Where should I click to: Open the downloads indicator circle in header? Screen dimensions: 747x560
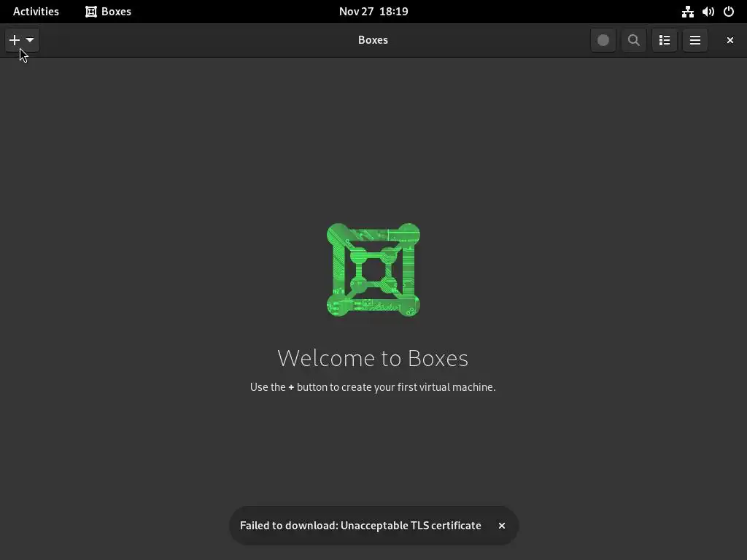[x=603, y=40]
